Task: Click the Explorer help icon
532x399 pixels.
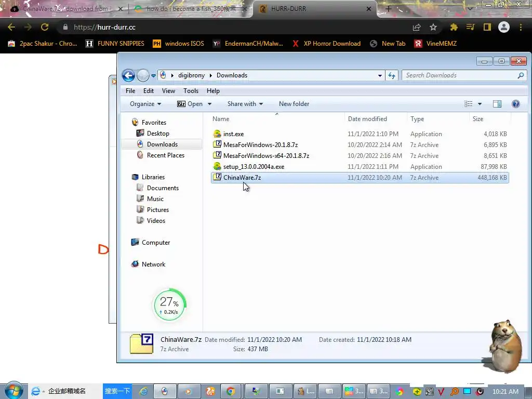Action: point(516,104)
